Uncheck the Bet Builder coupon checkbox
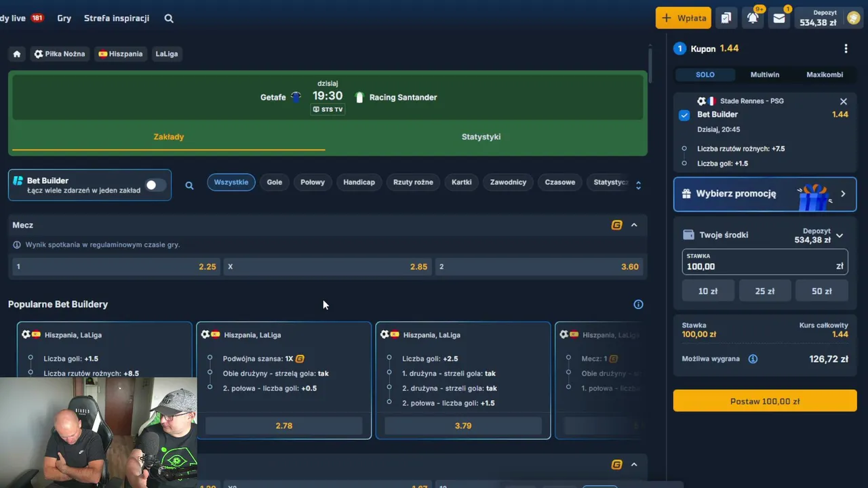Viewport: 868px width, 488px height. click(x=684, y=115)
